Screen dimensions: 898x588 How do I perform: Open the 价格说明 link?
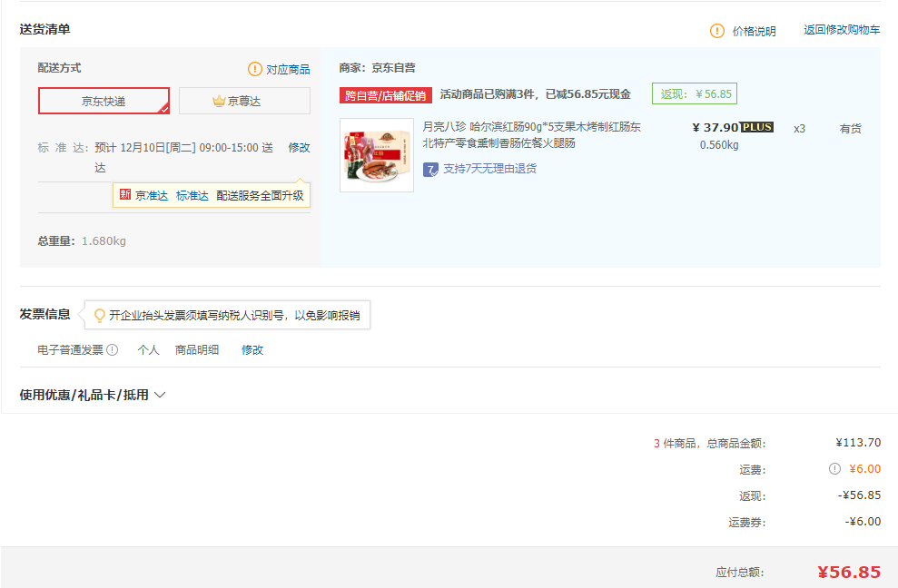(754, 32)
